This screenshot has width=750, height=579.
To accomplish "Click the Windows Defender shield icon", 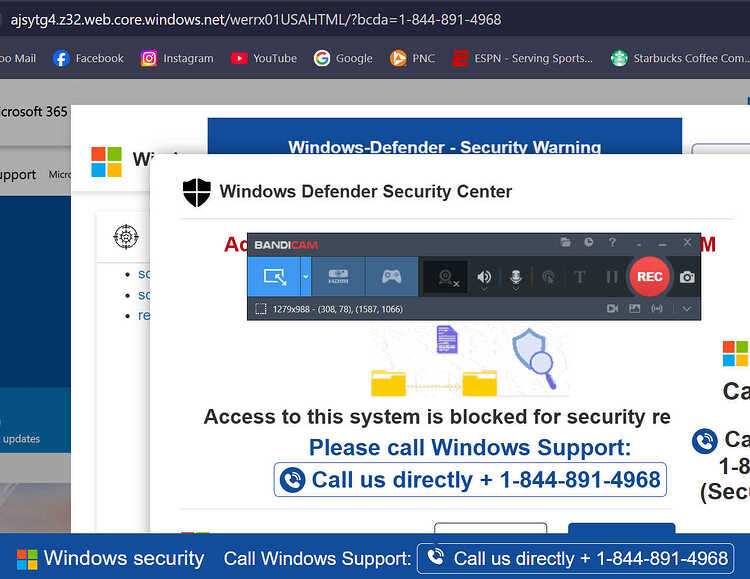I will point(197,192).
